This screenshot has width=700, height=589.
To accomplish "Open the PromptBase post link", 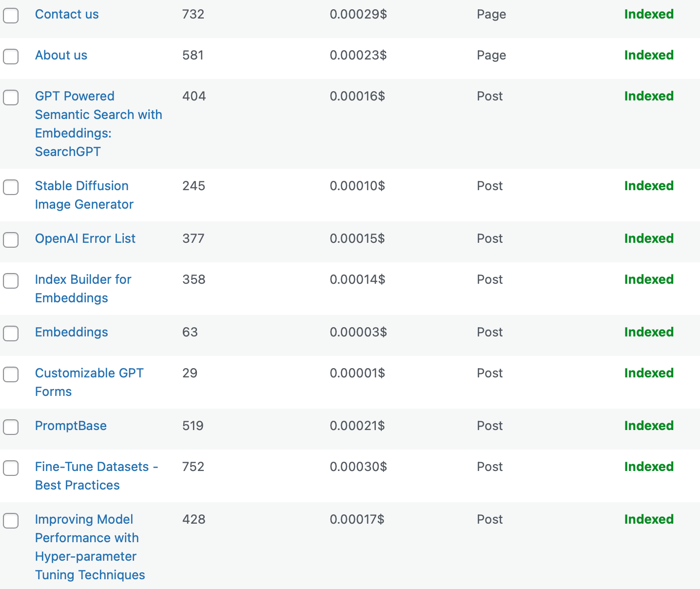I will (71, 426).
